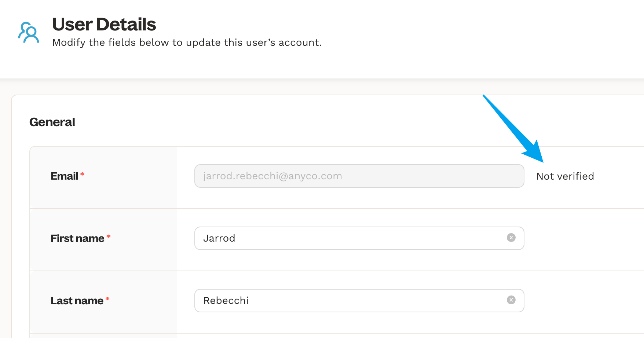The image size is (644, 338).
Task: Click the red asterisk next to Email
Action: tap(83, 174)
